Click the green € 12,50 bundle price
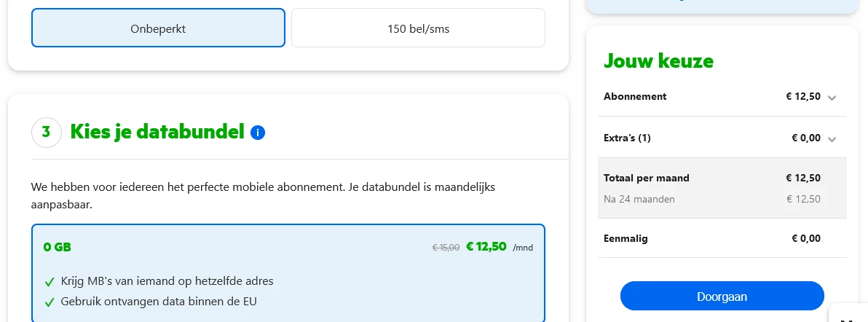This screenshot has width=868, height=322. 486,246
